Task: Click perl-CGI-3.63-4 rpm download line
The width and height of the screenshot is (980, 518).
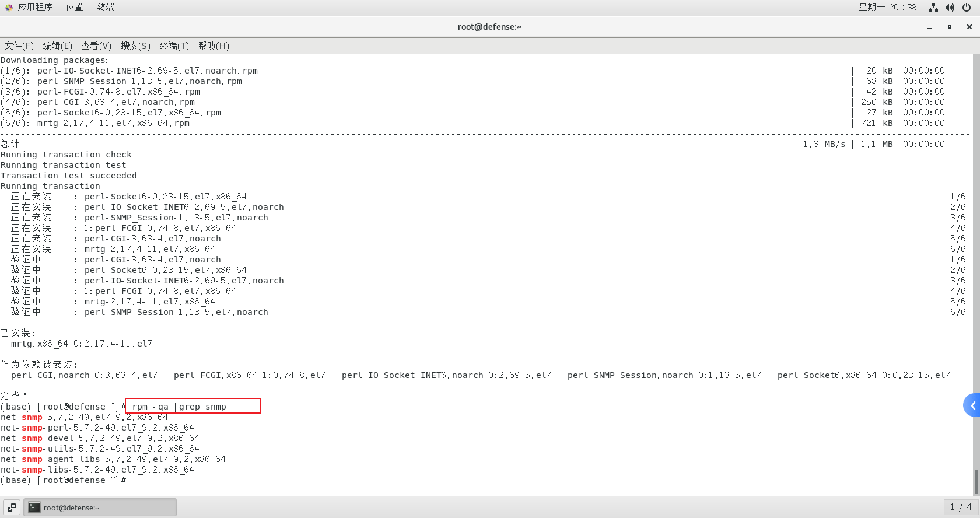Action: 97,102
